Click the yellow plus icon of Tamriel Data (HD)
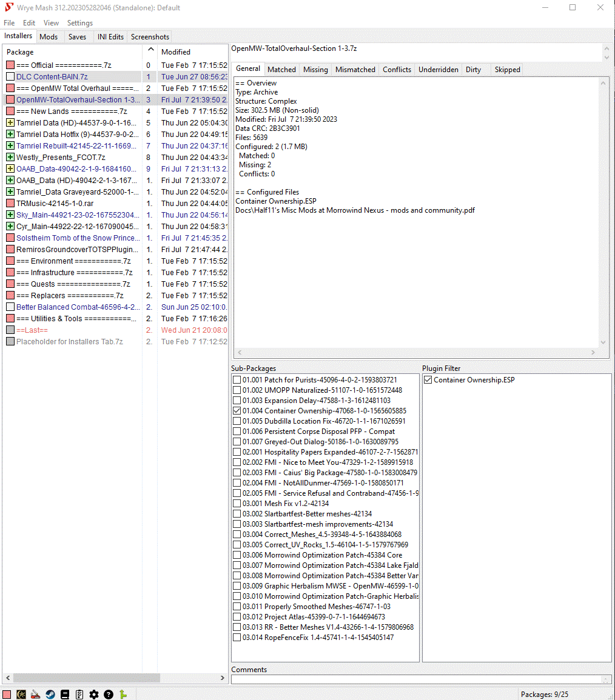Viewport: 615px width, 700px height. point(10,123)
